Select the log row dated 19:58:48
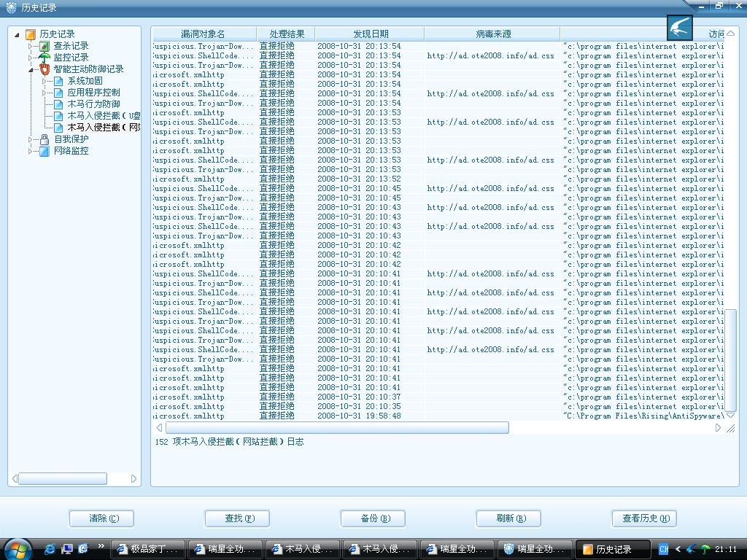747x560 pixels. click(438, 416)
